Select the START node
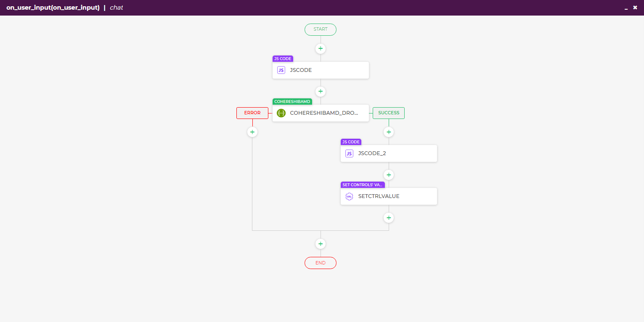The width and height of the screenshot is (644, 322). (321, 29)
